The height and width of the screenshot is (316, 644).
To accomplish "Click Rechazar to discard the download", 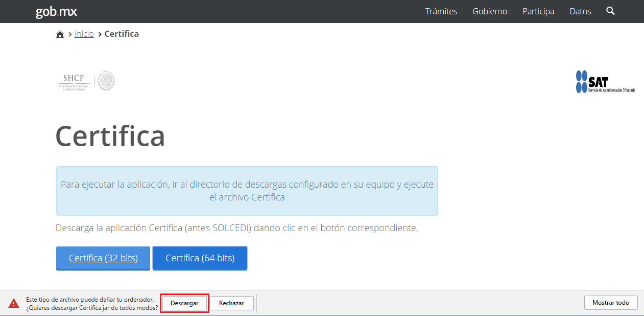I will click(231, 303).
